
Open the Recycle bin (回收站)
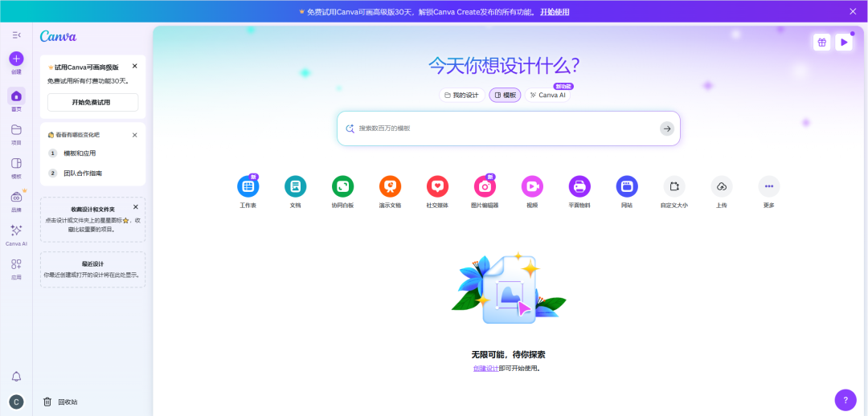coord(60,402)
